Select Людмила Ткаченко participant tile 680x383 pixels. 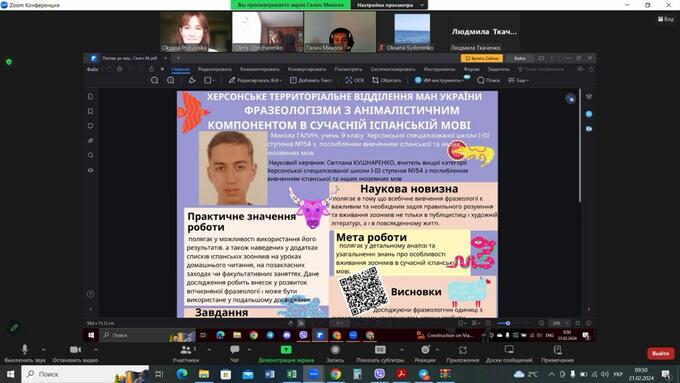tap(484, 32)
